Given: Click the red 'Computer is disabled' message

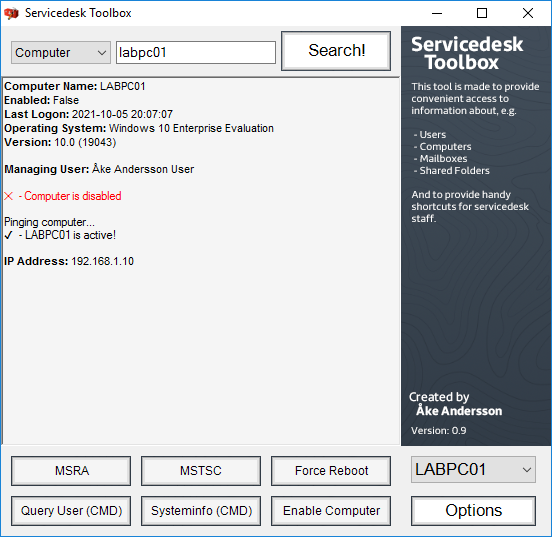Looking at the screenshot, I should 63,196.
